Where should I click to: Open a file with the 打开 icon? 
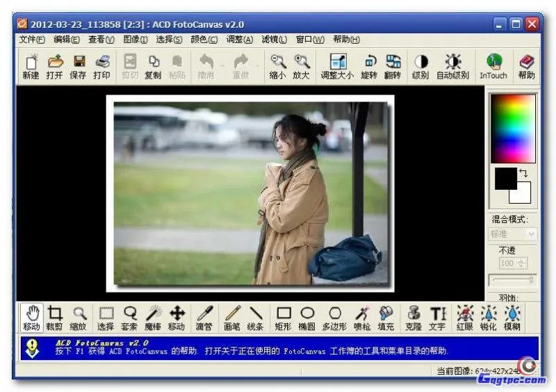(54, 66)
